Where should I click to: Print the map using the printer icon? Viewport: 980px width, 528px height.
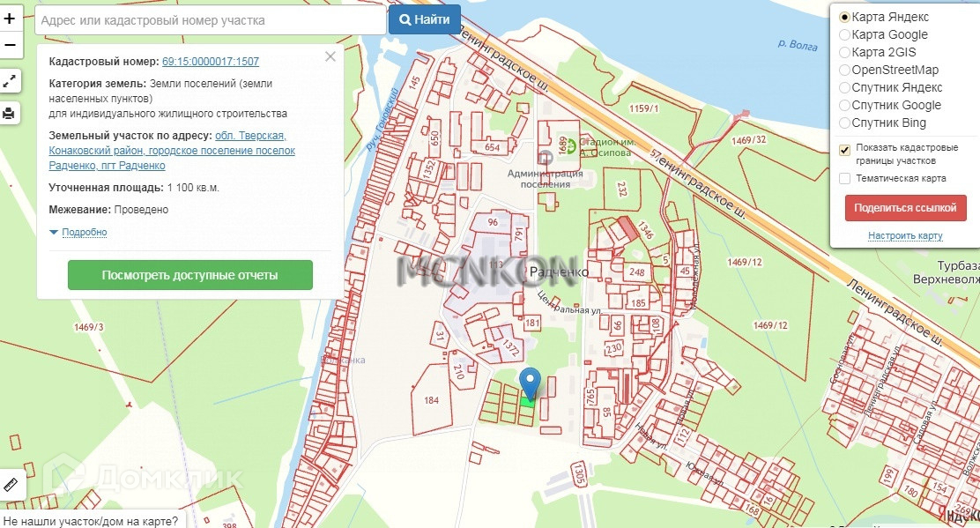click(10, 113)
